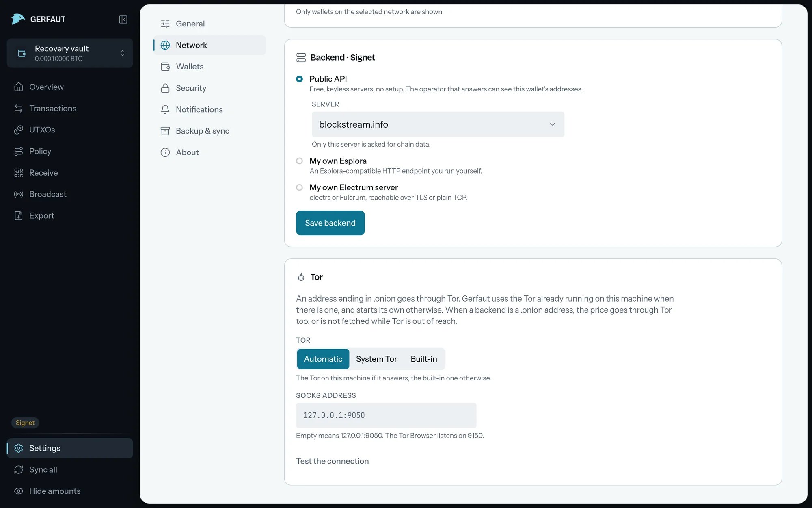Select My own Electrum server radio

click(x=299, y=187)
